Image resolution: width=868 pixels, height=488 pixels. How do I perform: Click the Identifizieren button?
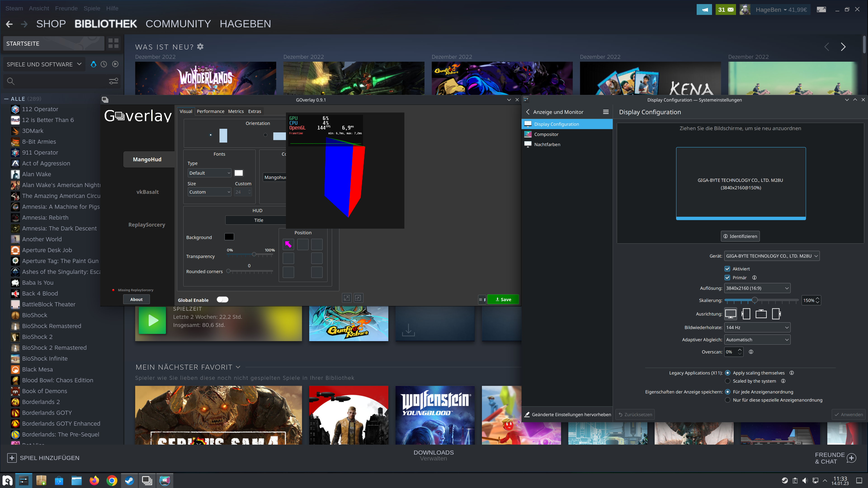pyautogui.click(x=740, y=236)
